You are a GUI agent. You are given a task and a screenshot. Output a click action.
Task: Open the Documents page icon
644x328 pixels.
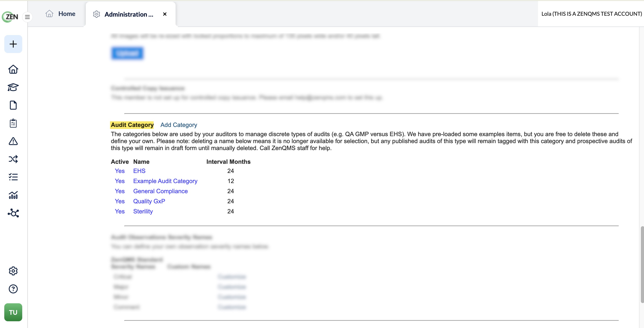pyautogui.click(x=13, y=105)
